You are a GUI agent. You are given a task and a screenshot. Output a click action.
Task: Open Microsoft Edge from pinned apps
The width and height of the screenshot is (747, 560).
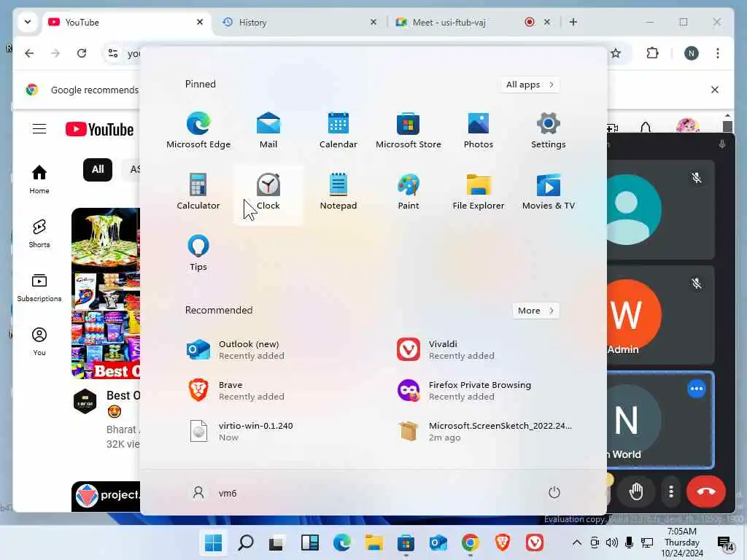(x=198, y=130)
